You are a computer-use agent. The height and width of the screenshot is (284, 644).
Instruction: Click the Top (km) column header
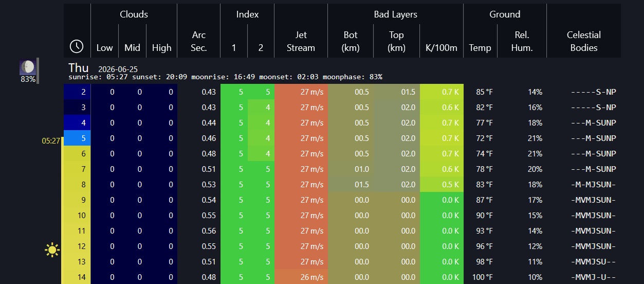pos(396,41)
